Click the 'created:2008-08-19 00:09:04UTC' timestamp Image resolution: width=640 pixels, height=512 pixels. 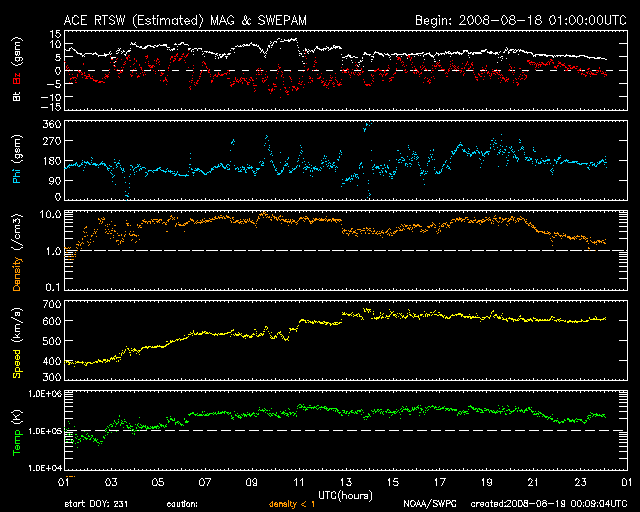coord(549,504)
